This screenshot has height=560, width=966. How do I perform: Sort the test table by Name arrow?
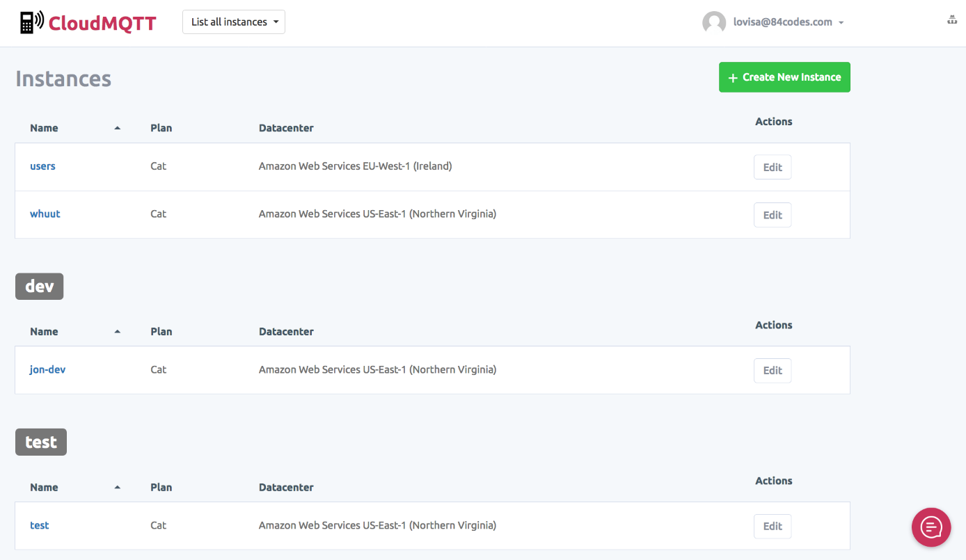[117, 488]
